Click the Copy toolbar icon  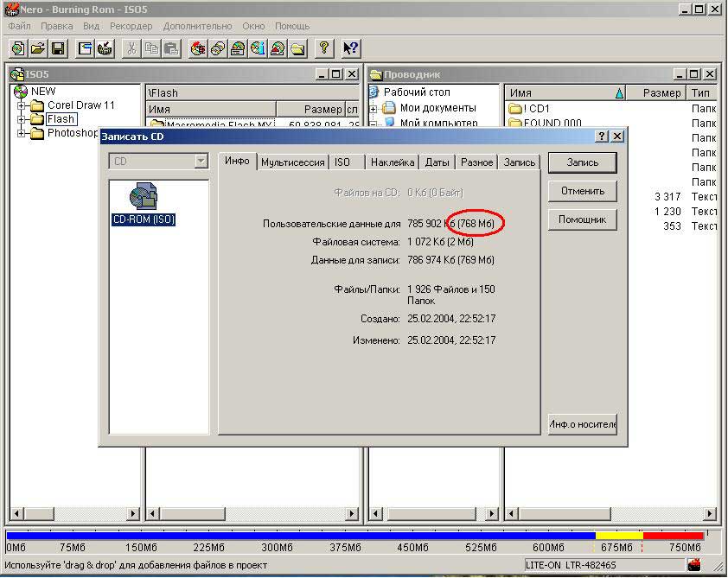[151, 48]
